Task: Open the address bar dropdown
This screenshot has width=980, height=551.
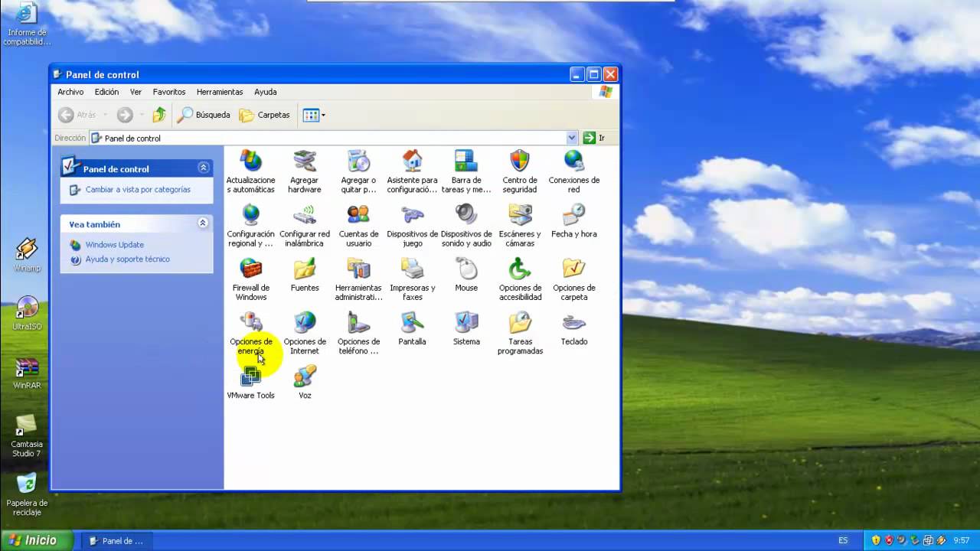Action: 572,138
